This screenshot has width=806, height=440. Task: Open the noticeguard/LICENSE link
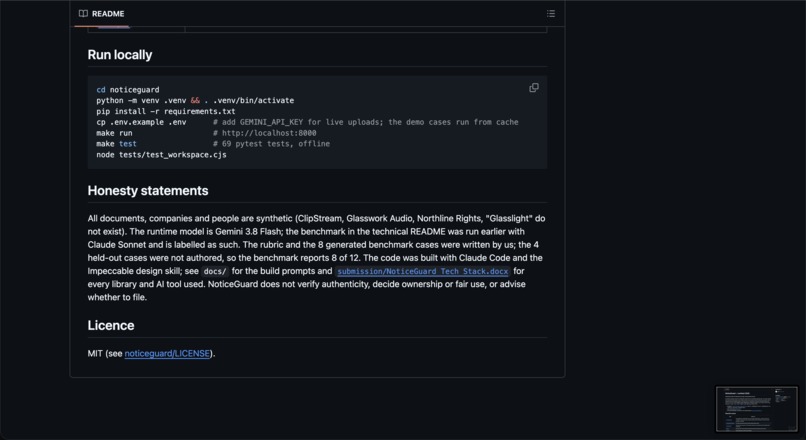[x=167, y=354]
